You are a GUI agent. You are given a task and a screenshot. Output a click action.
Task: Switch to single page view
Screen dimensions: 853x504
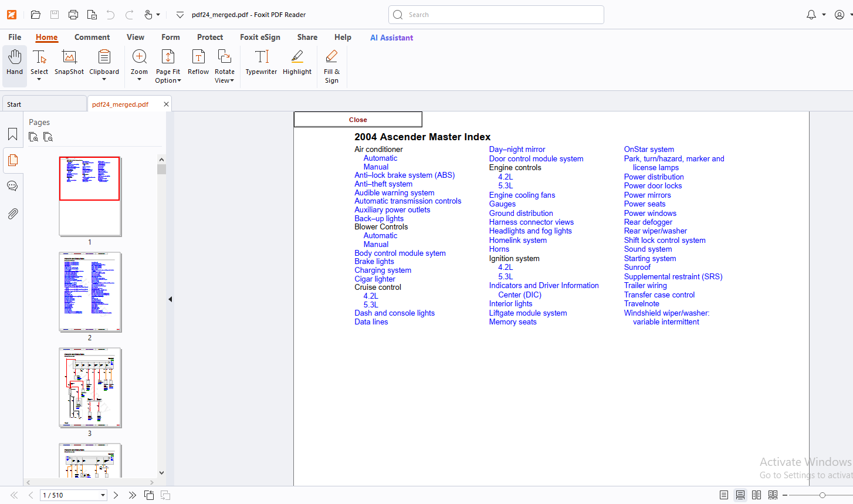coord(724,495)
